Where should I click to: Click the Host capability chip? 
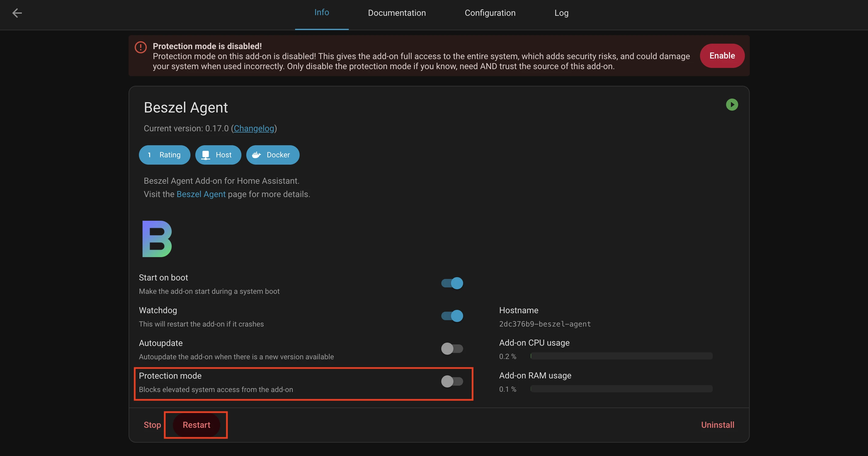point(218,155)
